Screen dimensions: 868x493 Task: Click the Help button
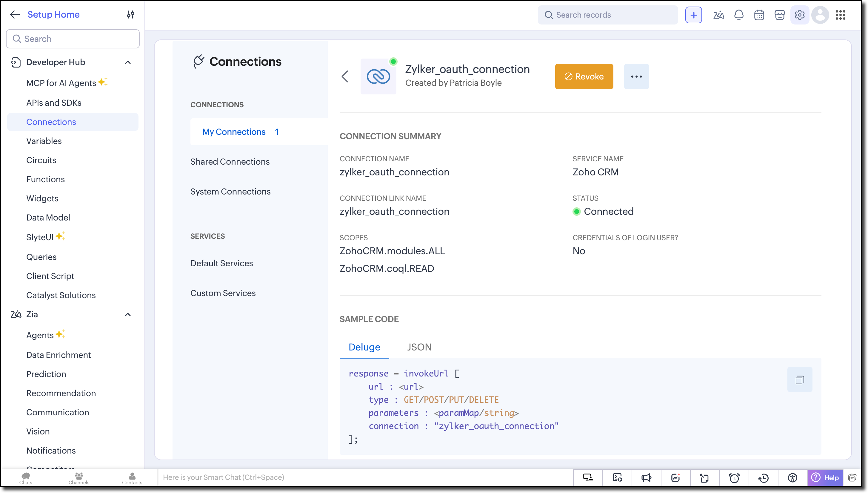click(825, 478)
